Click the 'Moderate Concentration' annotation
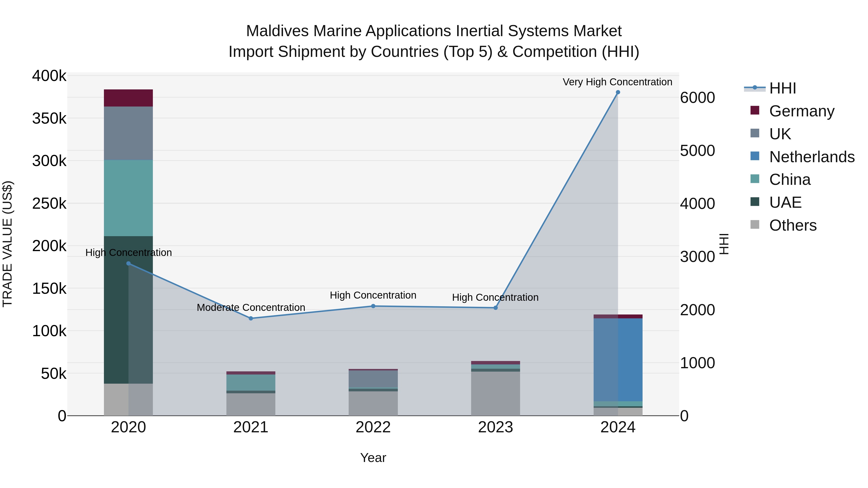868x488 pixels. click(x=251, y=308)
